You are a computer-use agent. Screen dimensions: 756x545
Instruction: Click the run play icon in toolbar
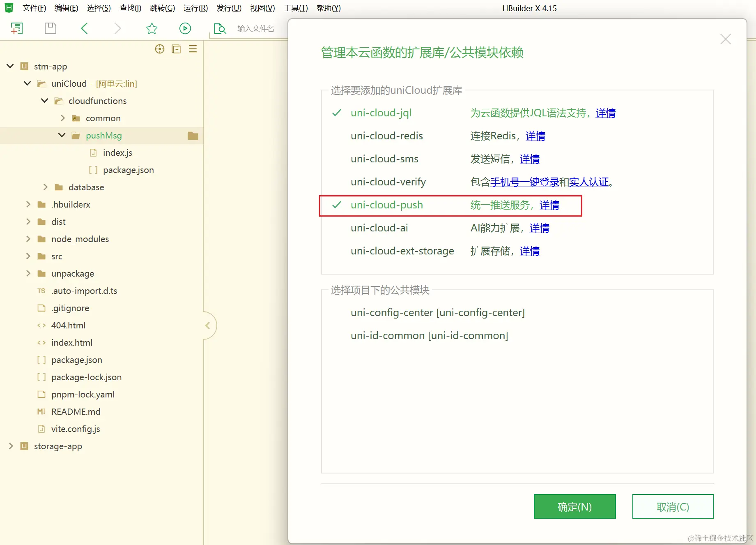click(185, 28)
